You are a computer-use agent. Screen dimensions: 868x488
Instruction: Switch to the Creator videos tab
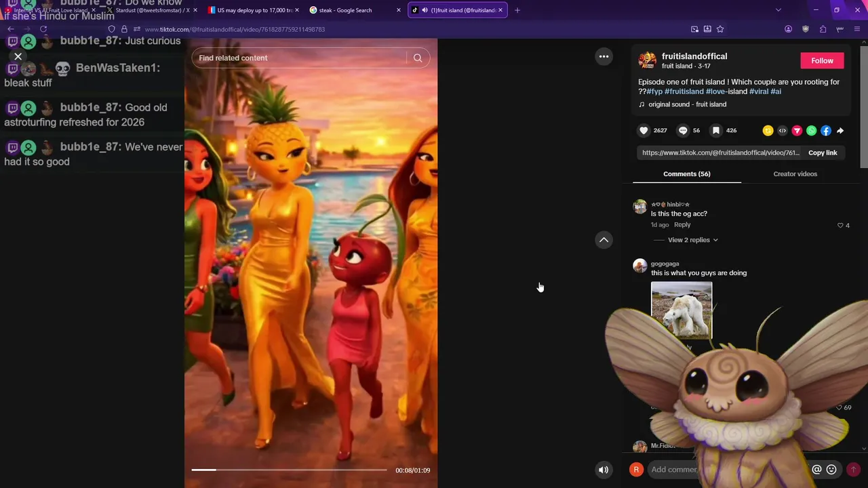point(795,174)
